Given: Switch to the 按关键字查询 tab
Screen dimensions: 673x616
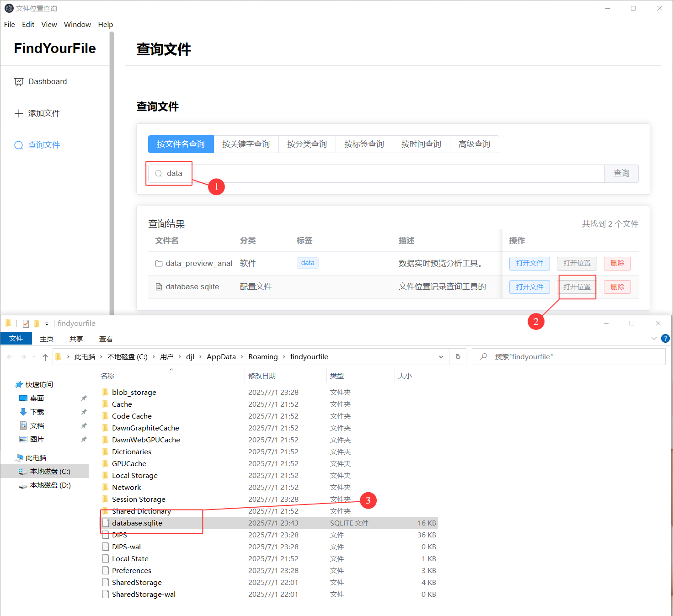Looking at the screenshot, I should click(246, 144).
